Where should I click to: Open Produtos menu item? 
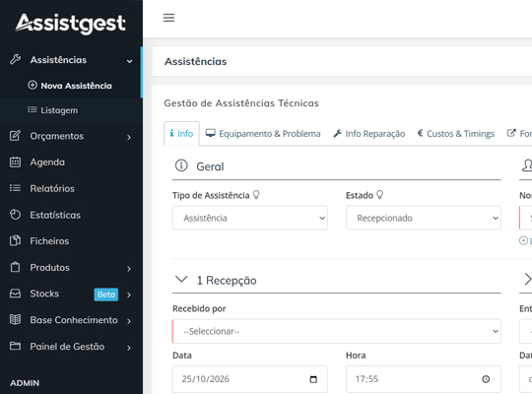(x=71, y=267)
